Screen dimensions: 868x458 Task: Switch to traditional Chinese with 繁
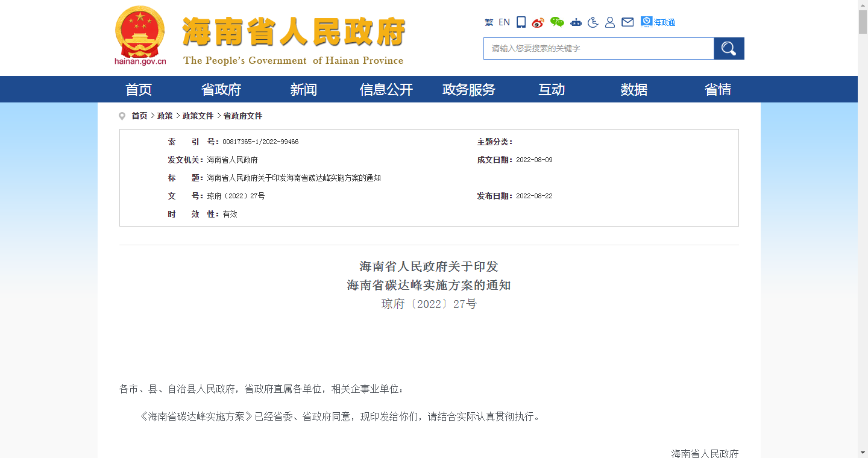point(489,22)
